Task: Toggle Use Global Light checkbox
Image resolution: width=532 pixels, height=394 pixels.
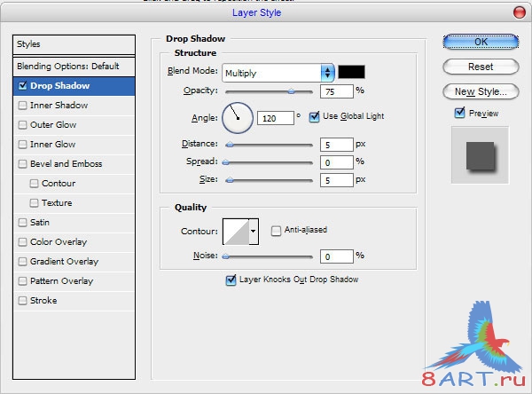Action: [x=315, y=117]
